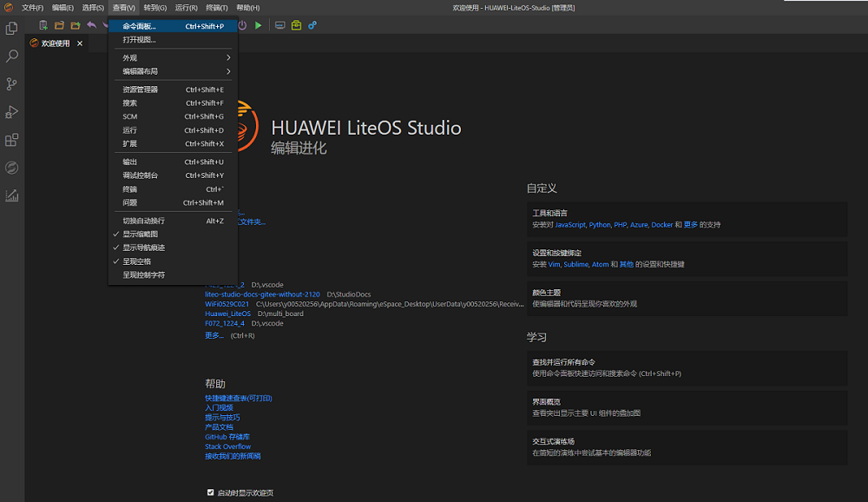Click the purple power toolbar icon
Viewport: 868px width, 502px height.
pos(242,25)
